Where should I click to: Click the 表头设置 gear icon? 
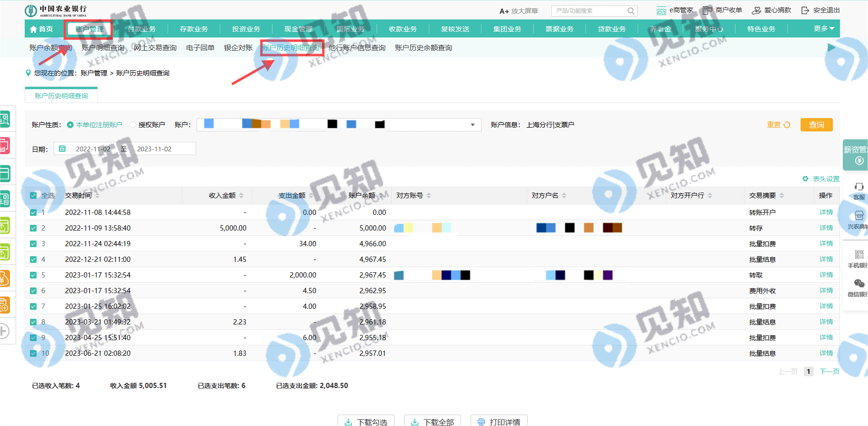coord(805,179)
